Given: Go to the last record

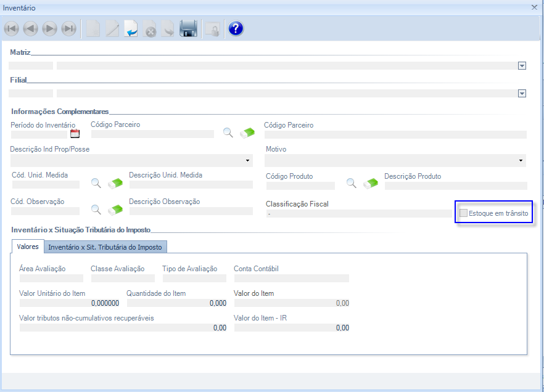Looking at the screenshot, I should point(69,28).
